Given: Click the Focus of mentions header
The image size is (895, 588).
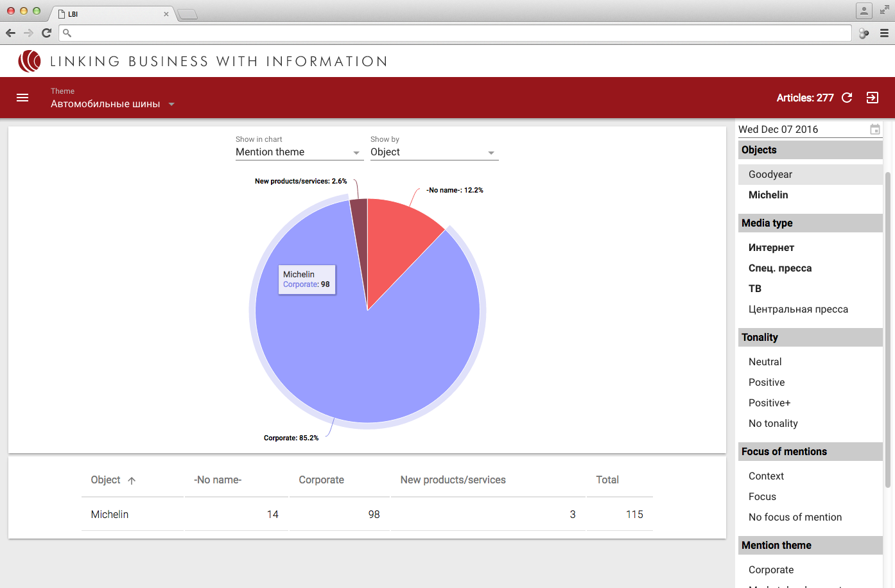Looking at the screenshot, I should click(x=810, y=451).
